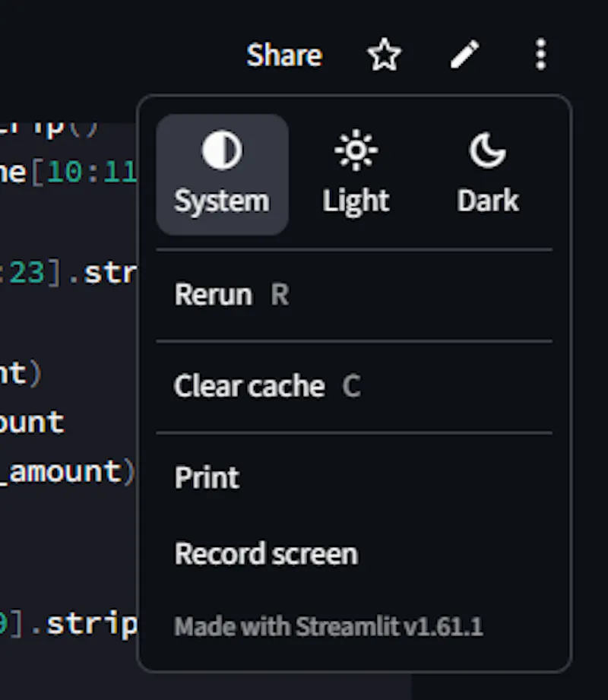Switch to the Light theme
Viewport: 608px width, 700px height.
(356, 174)
